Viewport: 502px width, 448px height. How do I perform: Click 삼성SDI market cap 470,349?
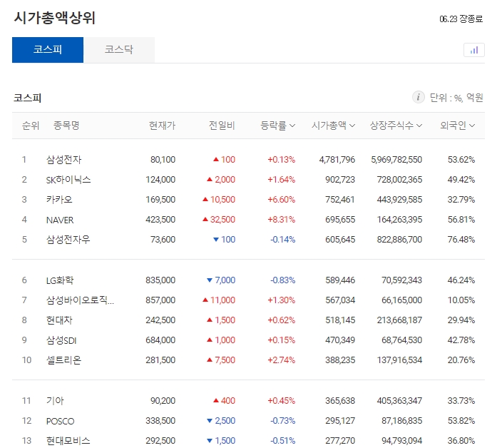coord(340,340)
